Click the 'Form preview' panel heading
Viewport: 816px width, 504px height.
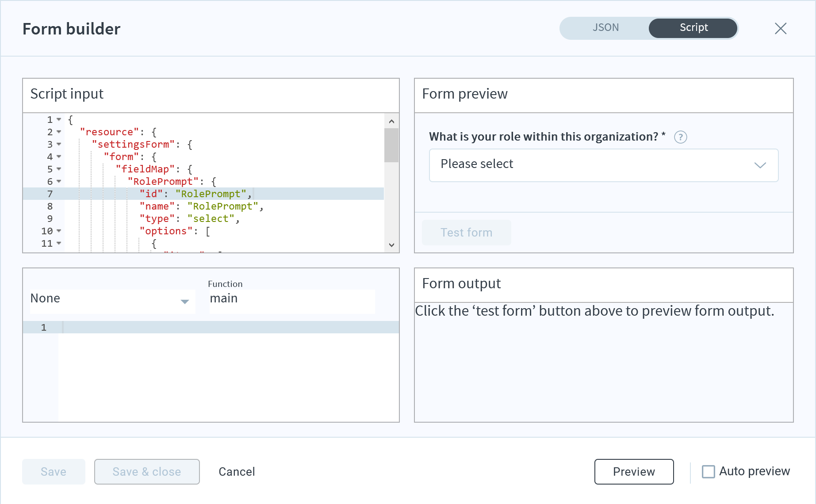pyautogui.click(x=465, y=94)
